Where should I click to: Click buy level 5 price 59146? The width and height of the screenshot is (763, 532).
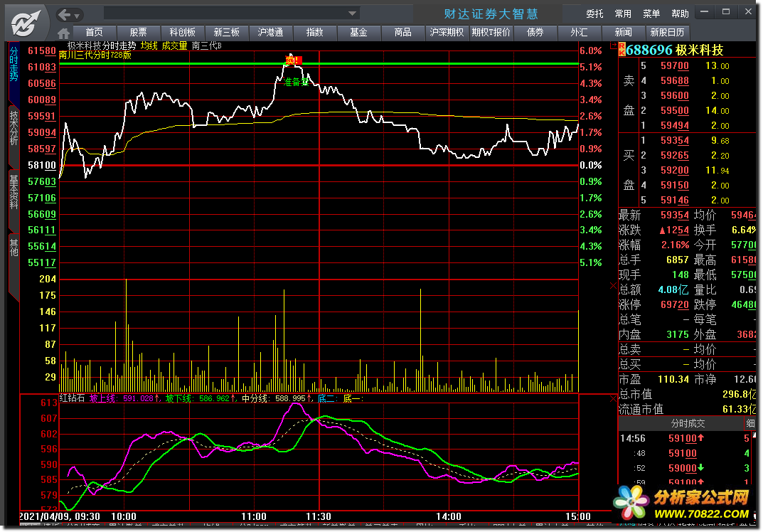[x=674, y=200]
